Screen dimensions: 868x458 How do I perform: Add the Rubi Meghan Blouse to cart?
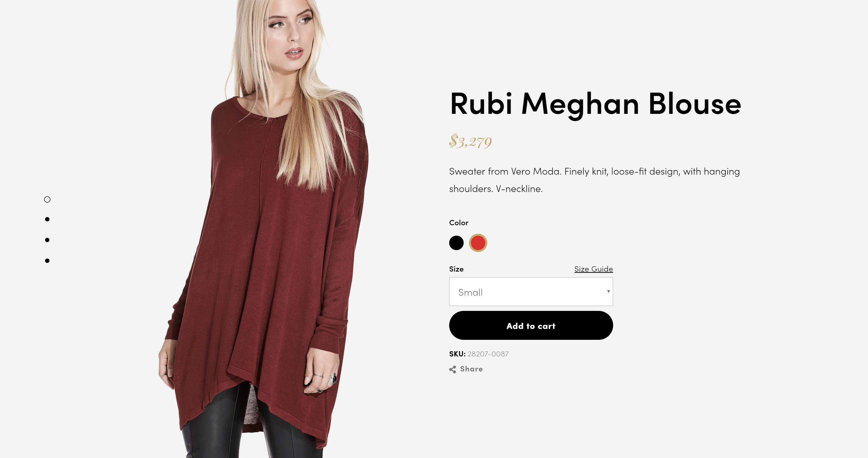coord(531,326)
